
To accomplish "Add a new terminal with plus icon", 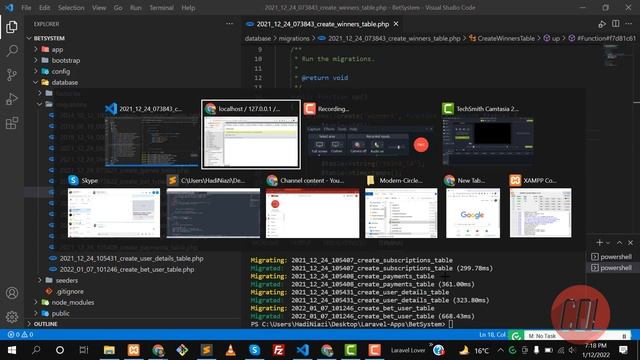I will [599, 243].
